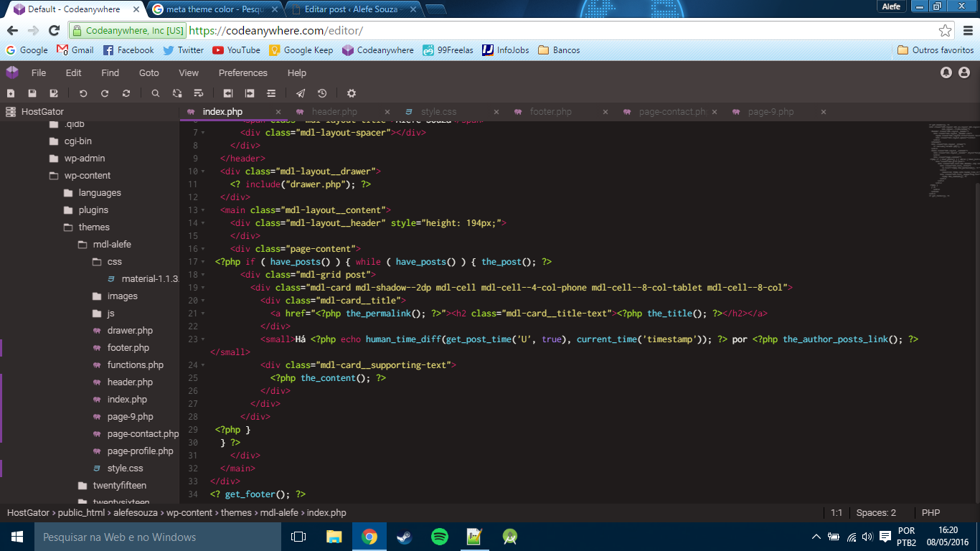Image resolution: width=980 pixels, height=551 pixels.
Task: Click the Refresh toolbar icon
Action: 126,93
